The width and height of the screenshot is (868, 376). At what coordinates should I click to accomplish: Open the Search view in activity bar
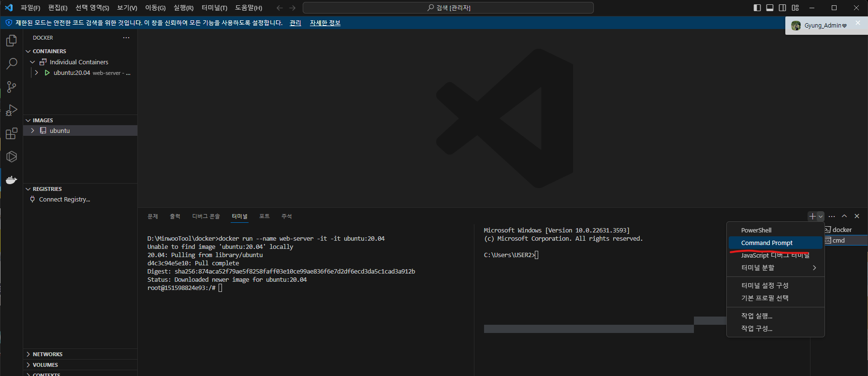[12, 64]
